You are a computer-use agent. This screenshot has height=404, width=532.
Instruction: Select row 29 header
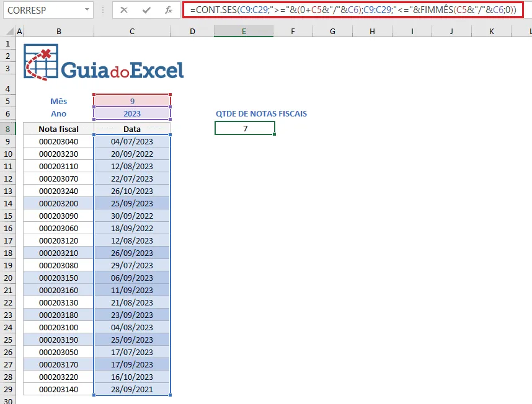[8, 389]
